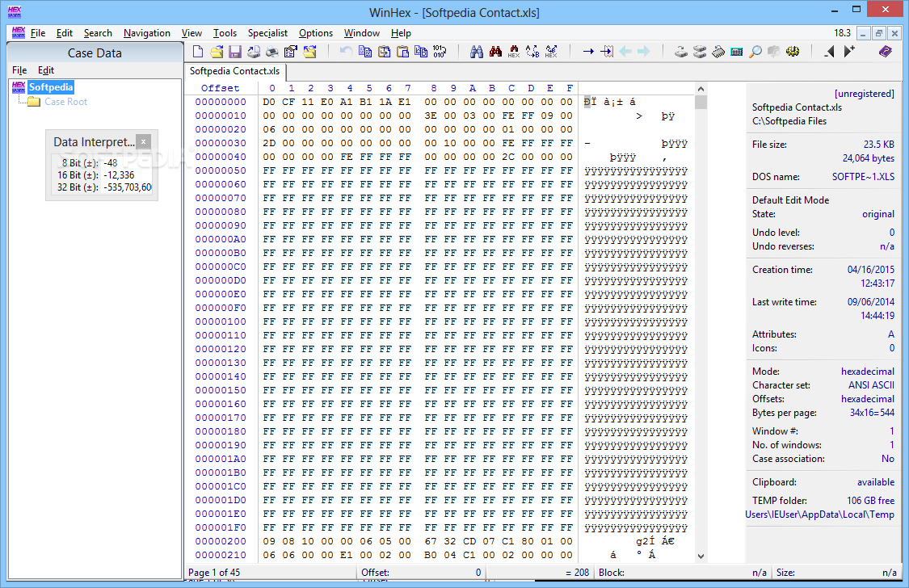Screen dimensions: 909x588
Task: Select the Softpedia case in Case Data
Action: [50, 86]
